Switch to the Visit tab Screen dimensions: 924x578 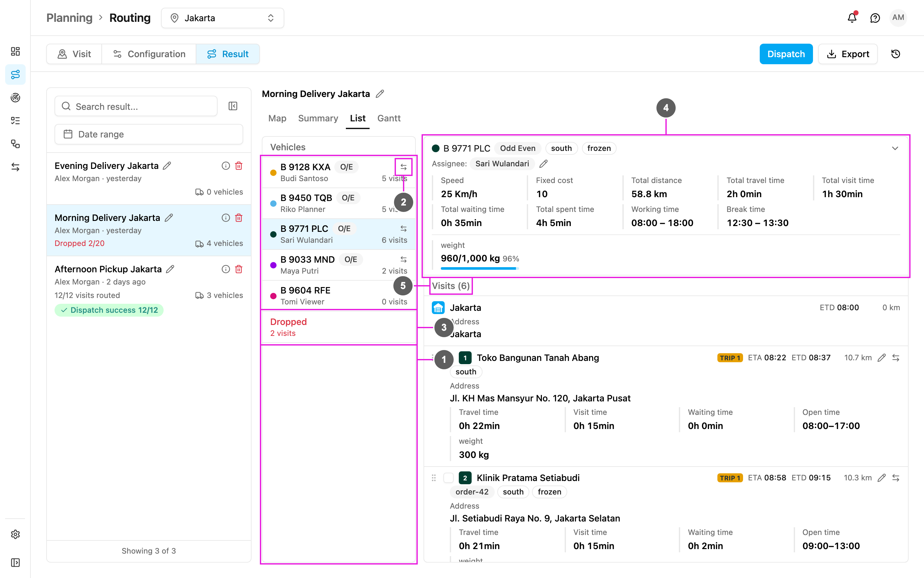tap(74, 54)
